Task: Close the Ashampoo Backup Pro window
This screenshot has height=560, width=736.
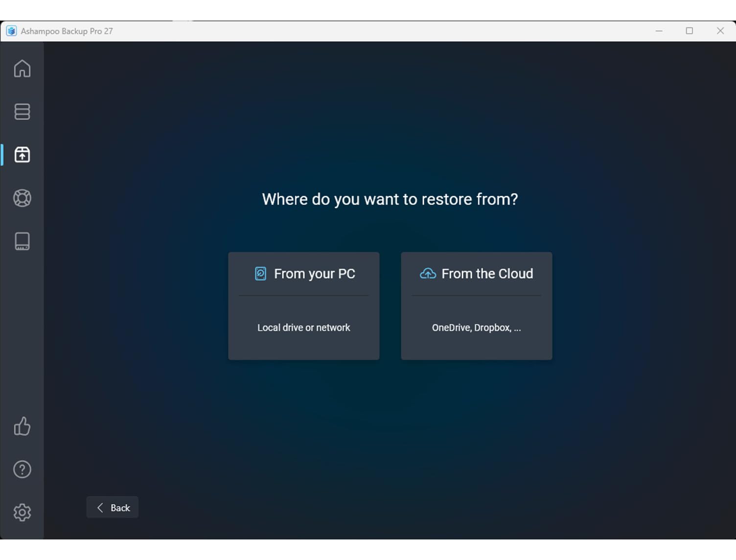Action: point(720,31)
